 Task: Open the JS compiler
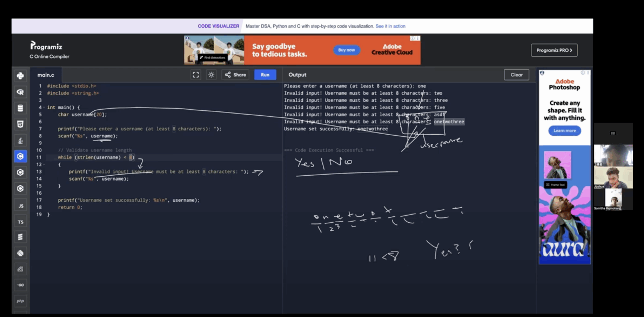coord(20,206)
